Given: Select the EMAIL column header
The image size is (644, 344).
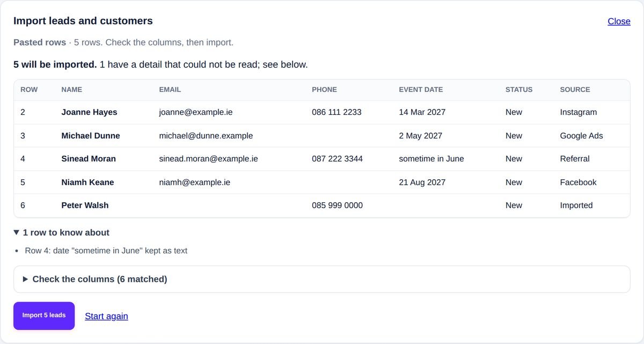Looking at the screenshot, I should pos(170,90).
